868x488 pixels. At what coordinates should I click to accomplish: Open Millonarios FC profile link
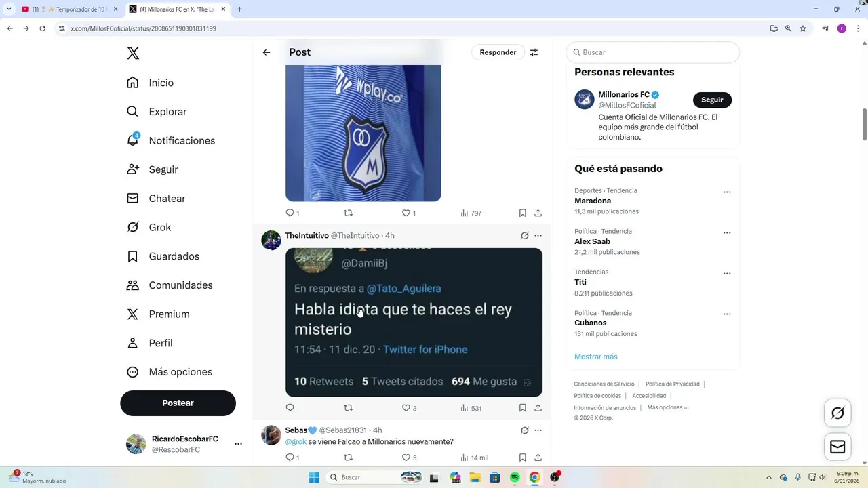623,94
